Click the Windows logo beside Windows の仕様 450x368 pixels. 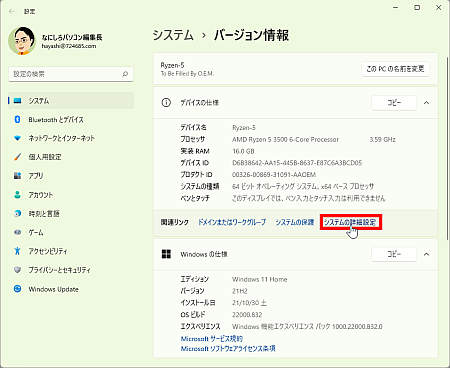point(166,254)
